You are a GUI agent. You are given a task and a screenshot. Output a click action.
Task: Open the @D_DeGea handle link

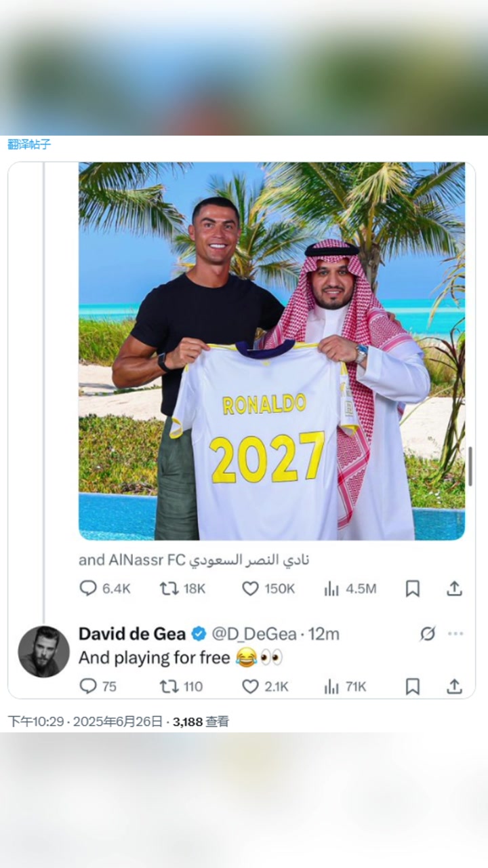[x=254, y=634]
